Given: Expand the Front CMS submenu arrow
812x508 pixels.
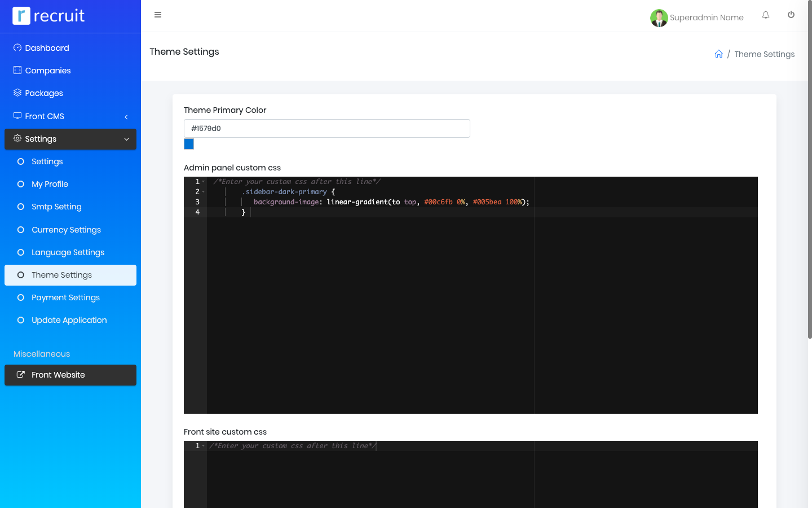Looking at the screenshot, I should pyautogui.click(x=126, y=117).
